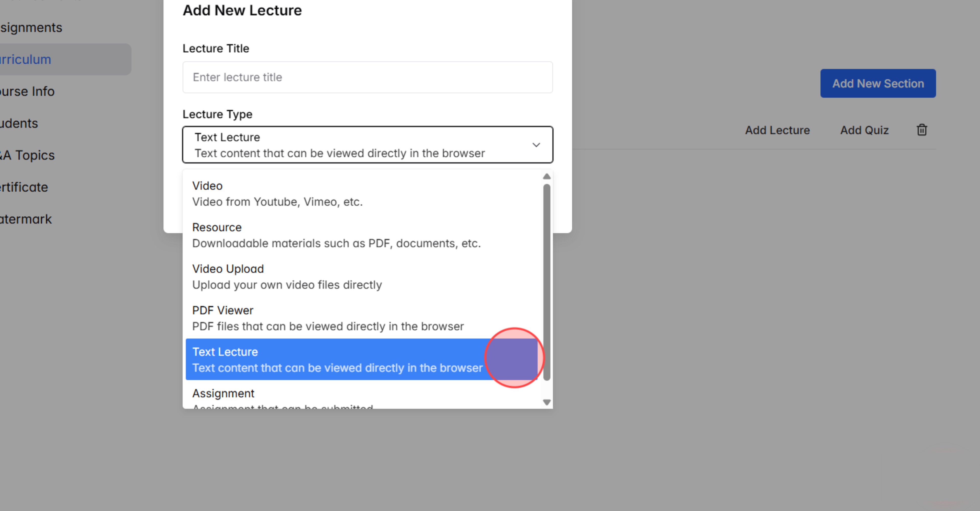
Task: Click the scroll-up arrow in the dropdown list
Action: click(x=546, y=176)
